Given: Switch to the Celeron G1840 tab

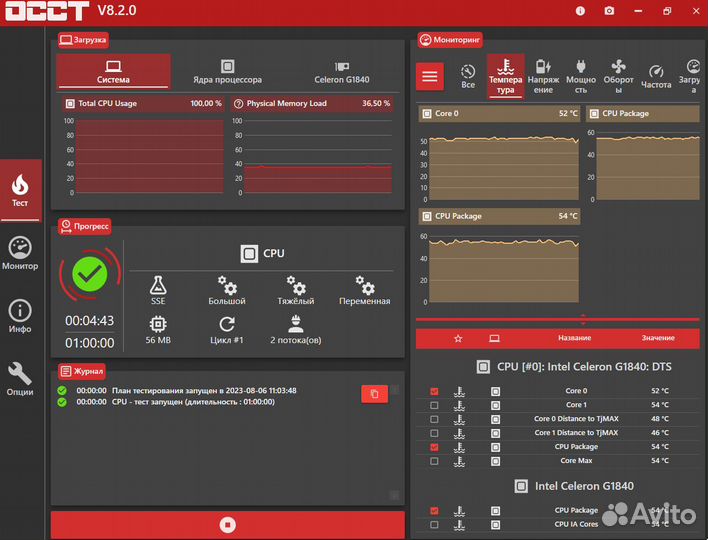Looking at the screenshot, I should click(x=342, y=72).
